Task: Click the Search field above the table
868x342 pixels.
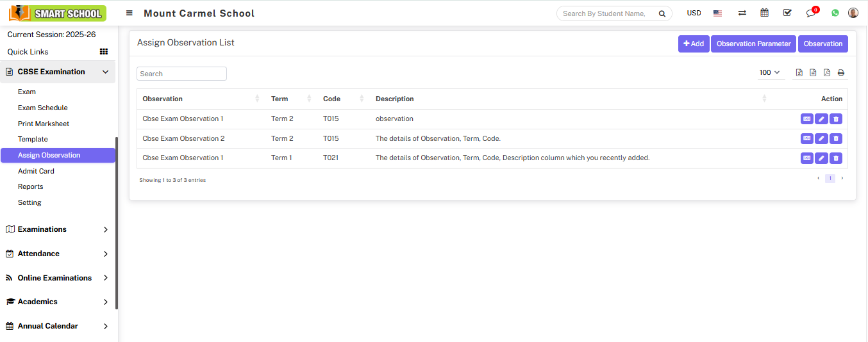Action: point(181,74)
